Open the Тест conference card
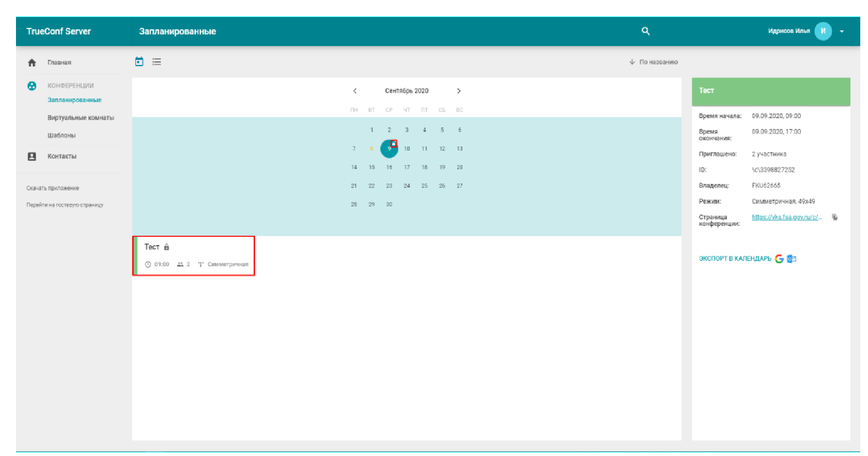The width and height of the screenshot is (868, 456). [x=194, y=256]
